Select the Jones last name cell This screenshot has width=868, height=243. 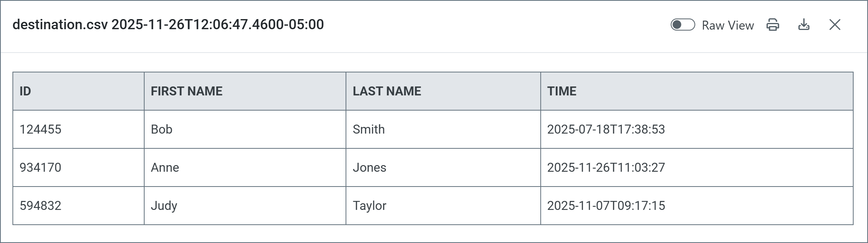pyautogui.click(x=369, y=167)
